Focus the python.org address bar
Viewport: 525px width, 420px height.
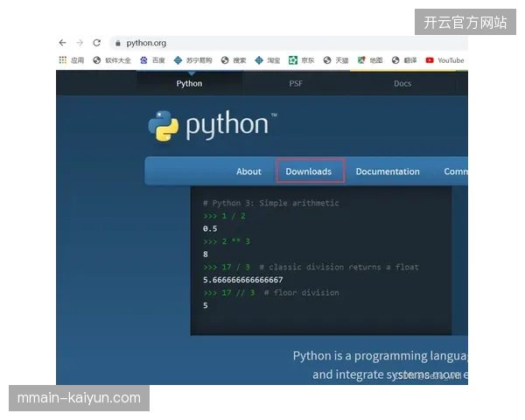coord(289,43)
